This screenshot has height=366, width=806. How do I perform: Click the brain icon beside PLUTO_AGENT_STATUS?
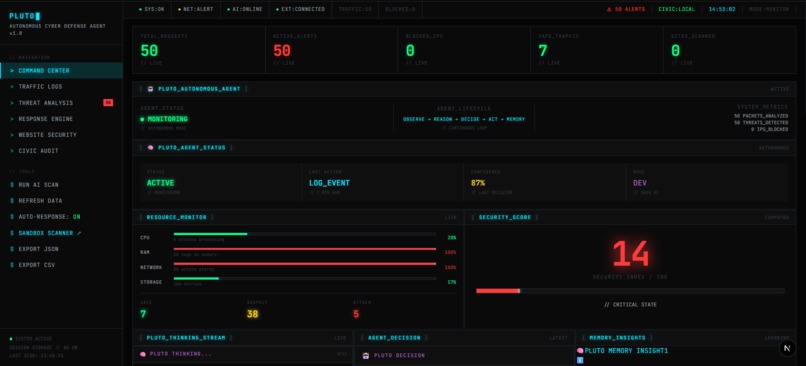point(150,148)
